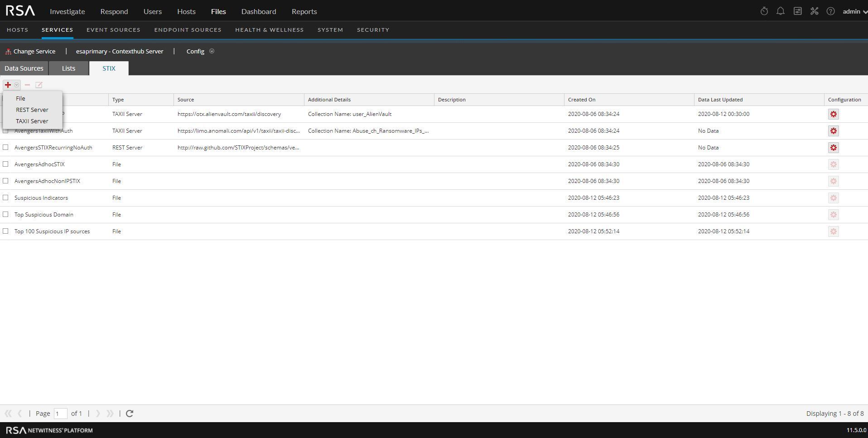The image size is (868, 438).
Task: Open the admin user dropdown
Action: coord(854,11)
